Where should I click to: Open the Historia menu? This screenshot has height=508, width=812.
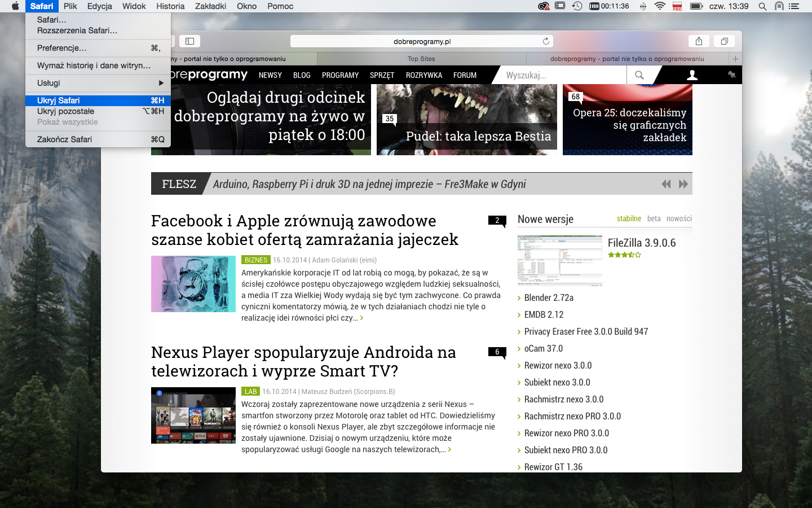point(170,6)
